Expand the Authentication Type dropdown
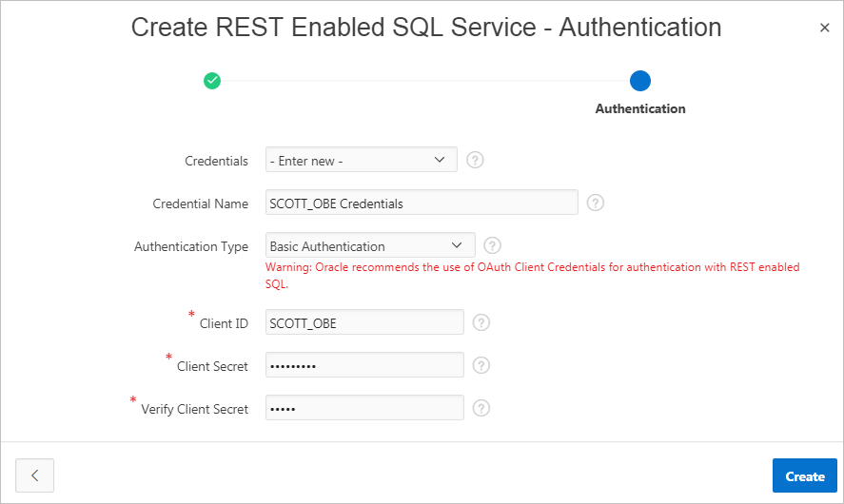This screenshot has width=844, height=504. (370, 245)
